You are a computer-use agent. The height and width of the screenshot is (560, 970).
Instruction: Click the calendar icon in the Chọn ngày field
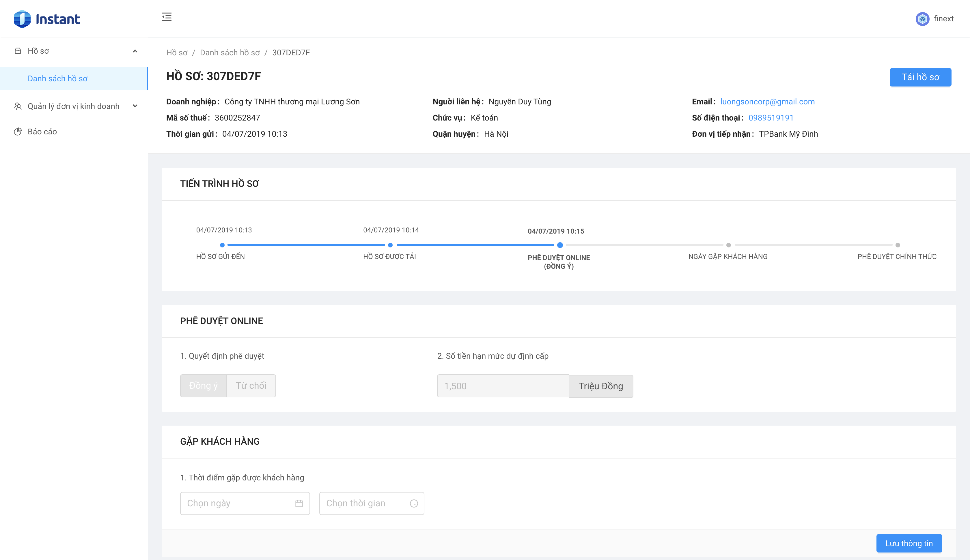299,503
